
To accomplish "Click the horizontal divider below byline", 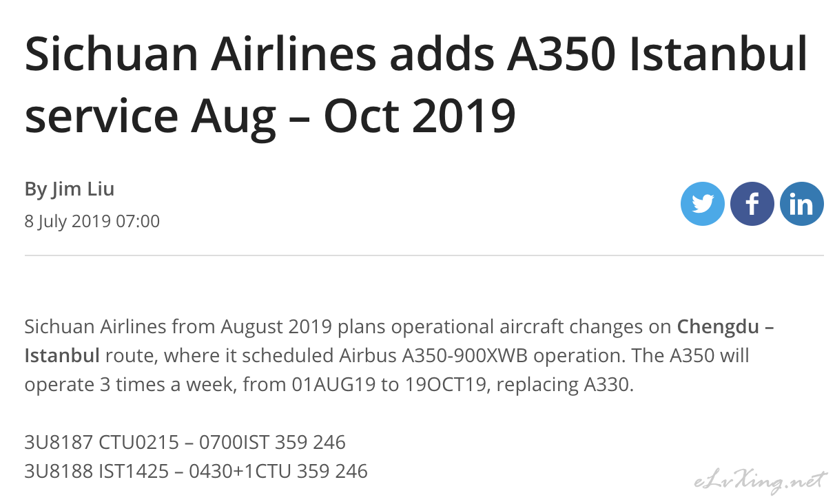I will point(424,255).
